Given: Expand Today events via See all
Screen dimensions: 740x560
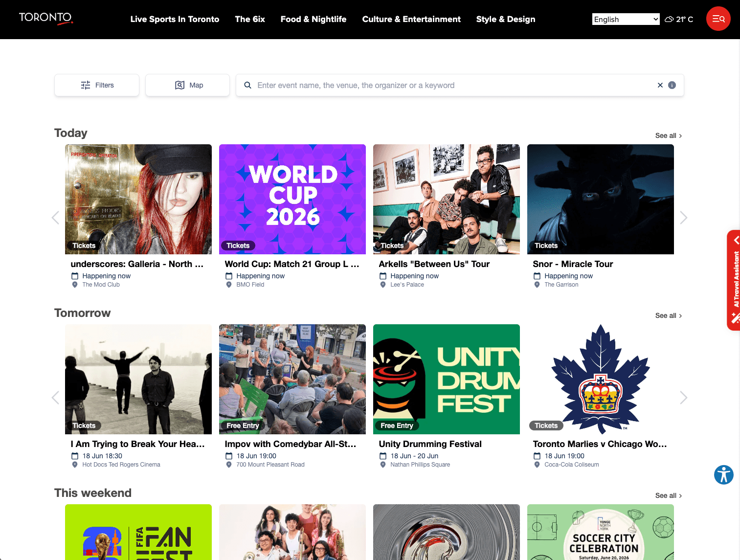Looking at the screenshot, I should (668, 135).
